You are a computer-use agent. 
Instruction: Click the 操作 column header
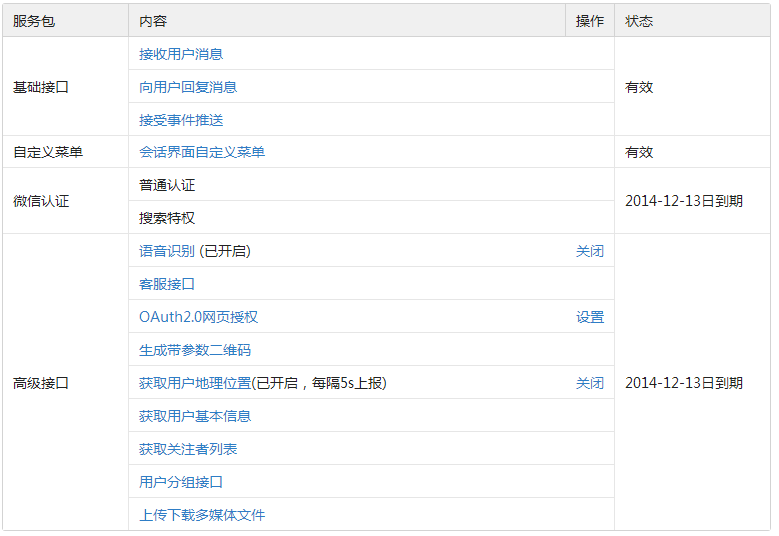pos(590,21)
